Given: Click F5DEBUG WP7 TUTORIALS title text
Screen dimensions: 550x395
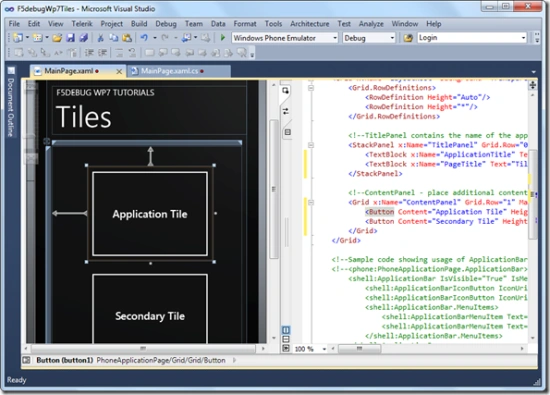Looking at the screenshot, I should (105, 93).
